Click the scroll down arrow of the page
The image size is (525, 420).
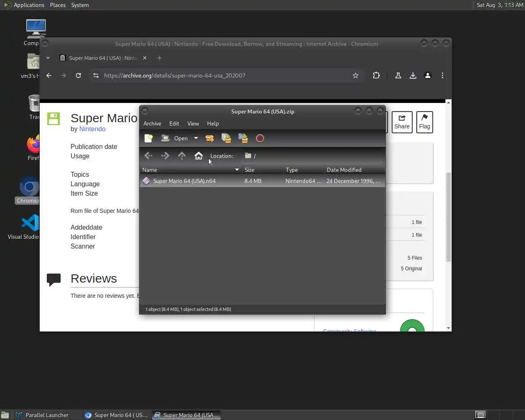click(x=448, y=328)
